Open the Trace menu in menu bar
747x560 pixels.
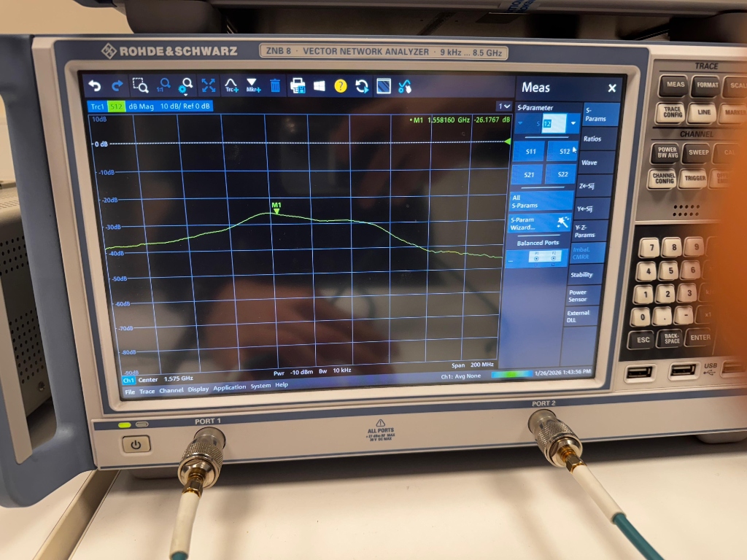[x=147, y=391]
